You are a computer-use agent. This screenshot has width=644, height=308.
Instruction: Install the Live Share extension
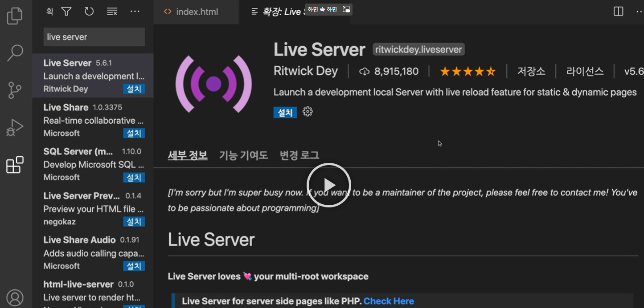point(134,133)
